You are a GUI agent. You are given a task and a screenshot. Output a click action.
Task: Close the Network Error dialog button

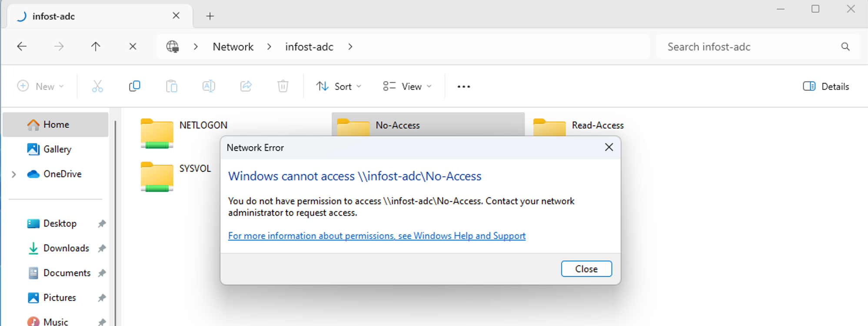[x=586, y=269]
